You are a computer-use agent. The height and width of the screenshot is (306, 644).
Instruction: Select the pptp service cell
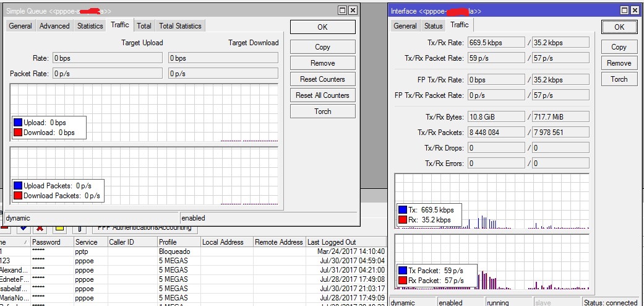(91, 251)
